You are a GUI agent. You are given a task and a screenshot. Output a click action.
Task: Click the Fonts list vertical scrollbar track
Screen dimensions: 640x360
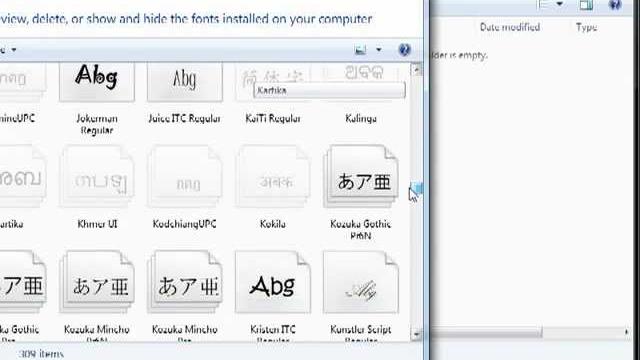coord(416,202)
